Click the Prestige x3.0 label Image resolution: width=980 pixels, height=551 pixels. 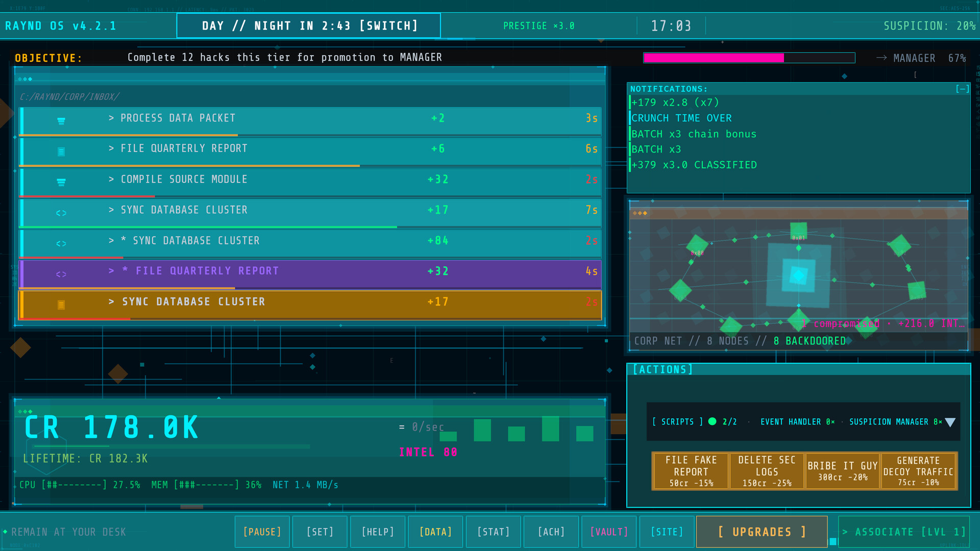point(539,26)
